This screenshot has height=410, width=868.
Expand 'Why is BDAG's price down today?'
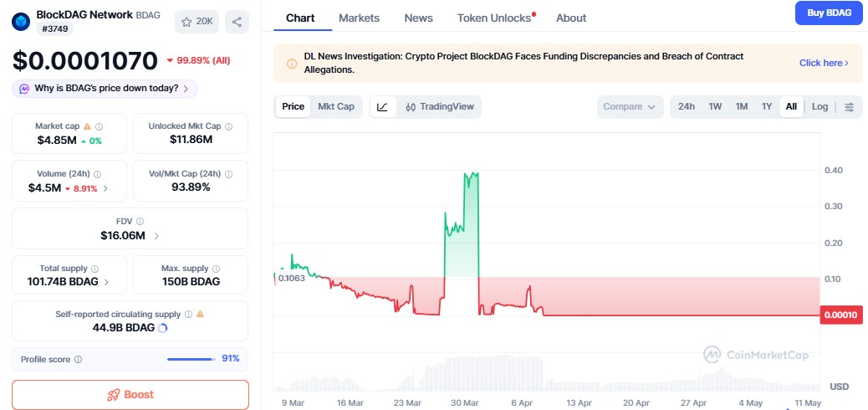tap(105, 89)
